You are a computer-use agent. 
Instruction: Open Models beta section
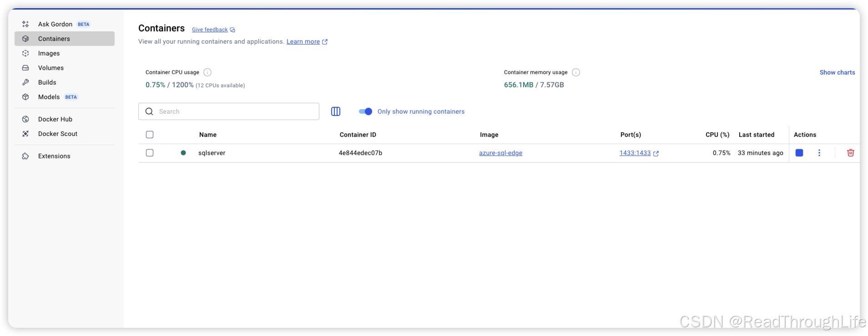64,97
